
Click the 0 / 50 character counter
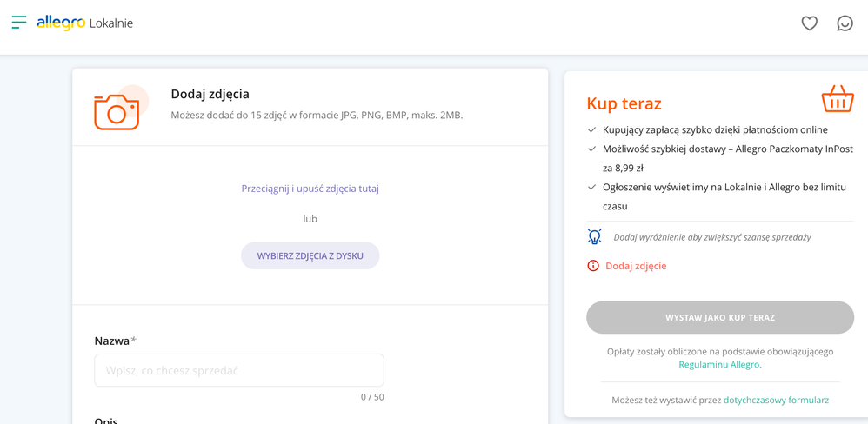[x=372, y=397]
